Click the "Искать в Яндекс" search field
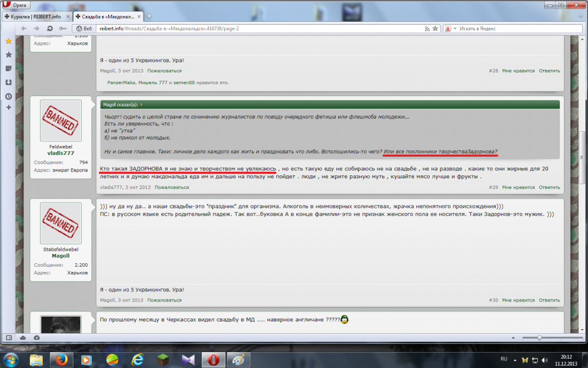The image size is (588, 368). click(519, 28)
